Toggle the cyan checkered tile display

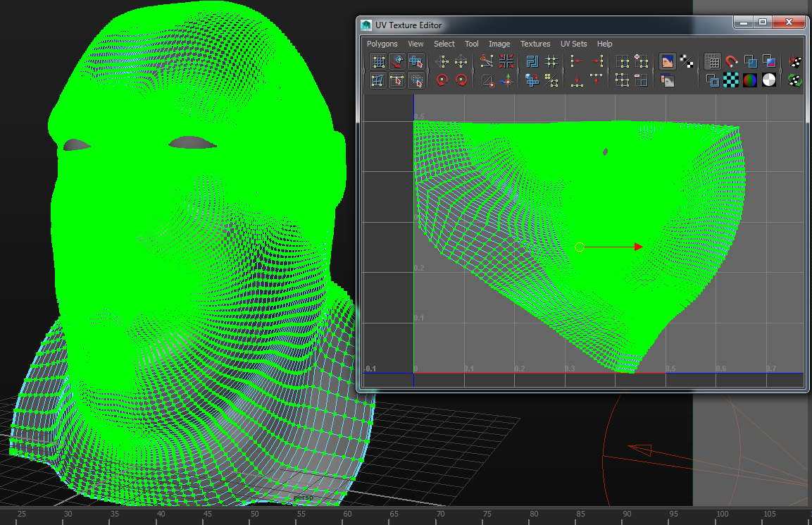pyautogui.click(x=731, y=80)
